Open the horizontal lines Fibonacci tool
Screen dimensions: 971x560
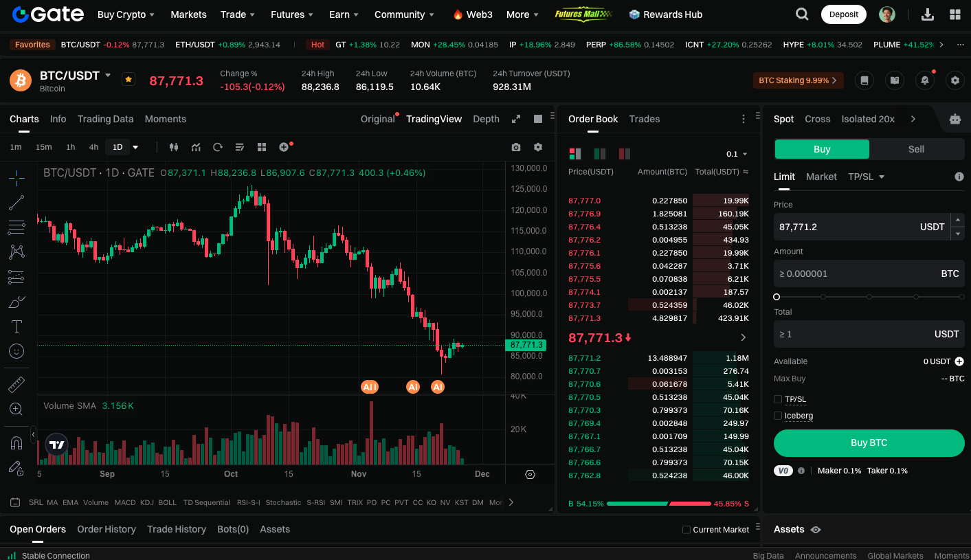(16, 227)
